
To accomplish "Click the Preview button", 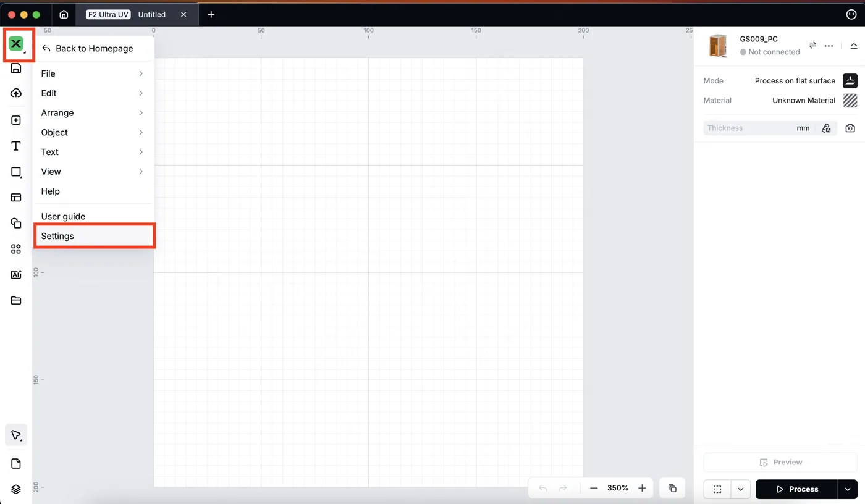I will click(780, 463).
